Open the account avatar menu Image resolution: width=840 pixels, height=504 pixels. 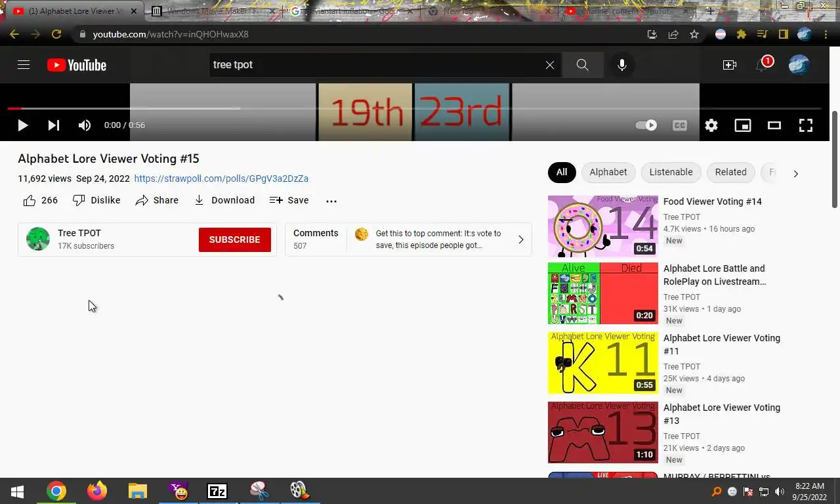click(799, 65)
